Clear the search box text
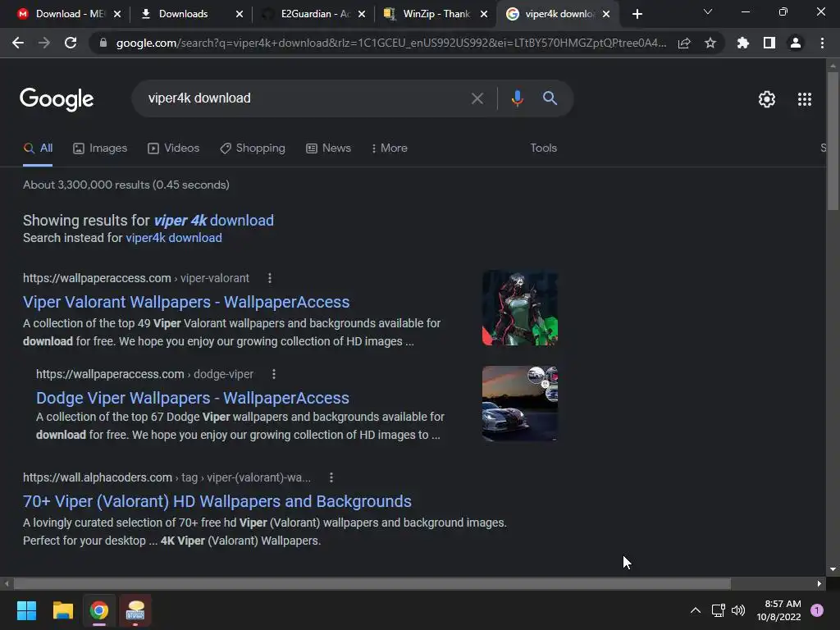The width and height of the screenshot is (840, 630). pyautogui.click(x=477, y=98)
